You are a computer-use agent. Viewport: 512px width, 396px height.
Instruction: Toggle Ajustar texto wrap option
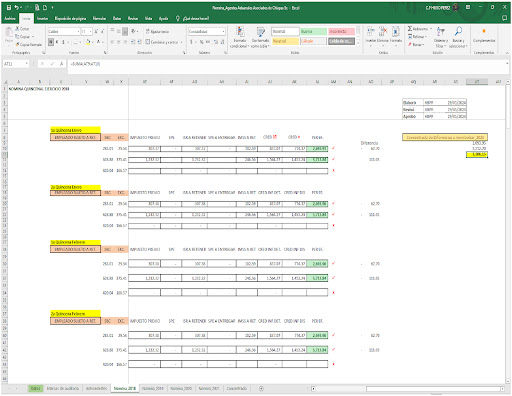tap(157, 31)
